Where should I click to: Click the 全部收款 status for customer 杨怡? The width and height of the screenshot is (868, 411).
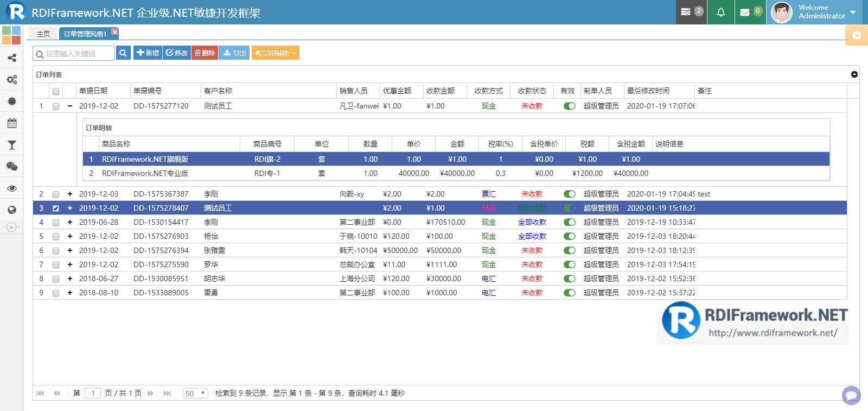(532, 236)
